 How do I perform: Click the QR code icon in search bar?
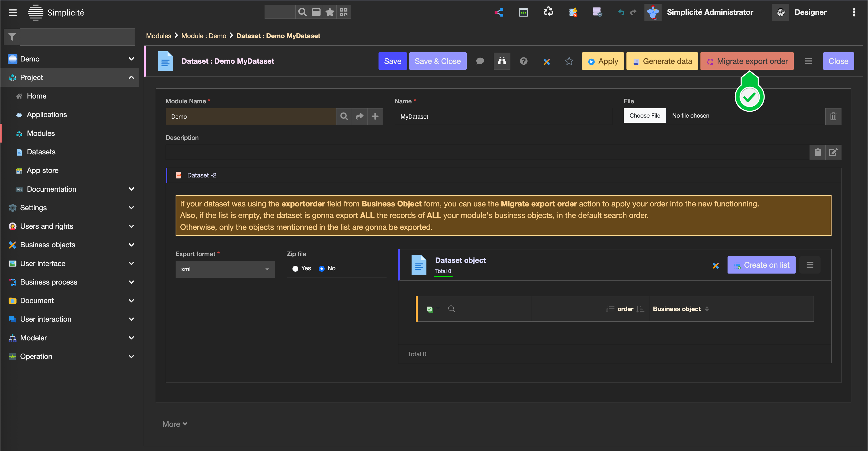pos(343,12)
